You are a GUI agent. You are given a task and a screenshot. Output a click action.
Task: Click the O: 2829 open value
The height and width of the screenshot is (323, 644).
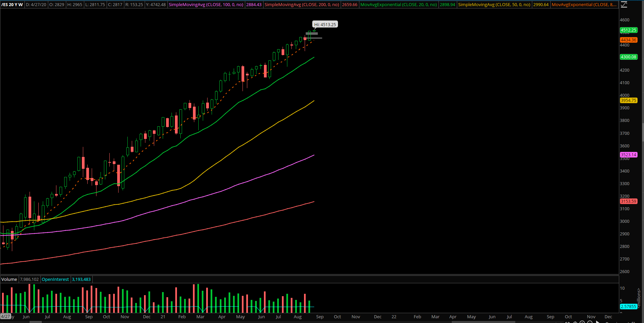click(x=57, y=4)
